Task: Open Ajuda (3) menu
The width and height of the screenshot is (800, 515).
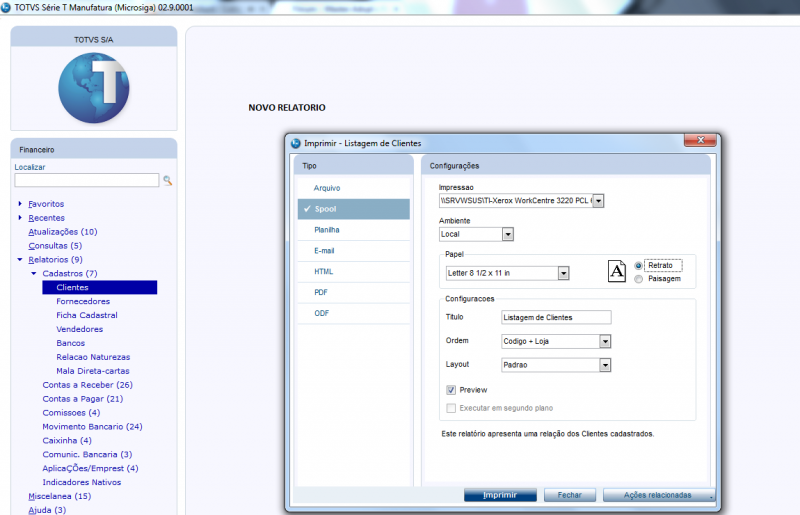Action: pos(47,510)
